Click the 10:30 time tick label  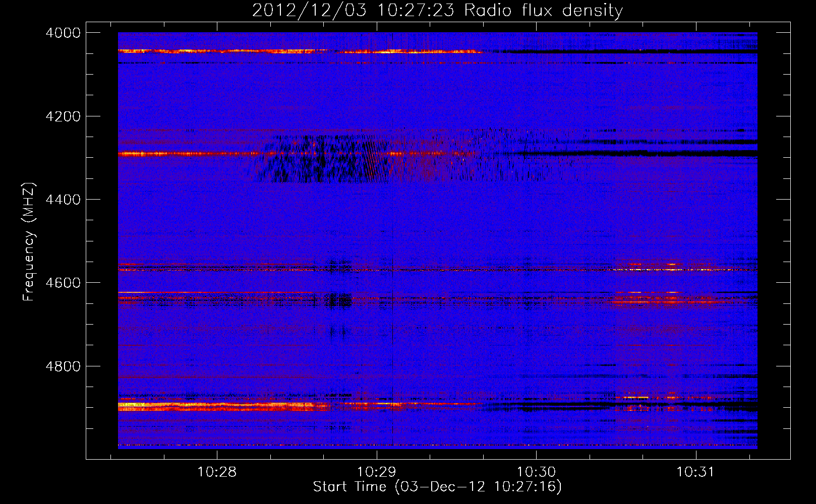tap(536, 472)
